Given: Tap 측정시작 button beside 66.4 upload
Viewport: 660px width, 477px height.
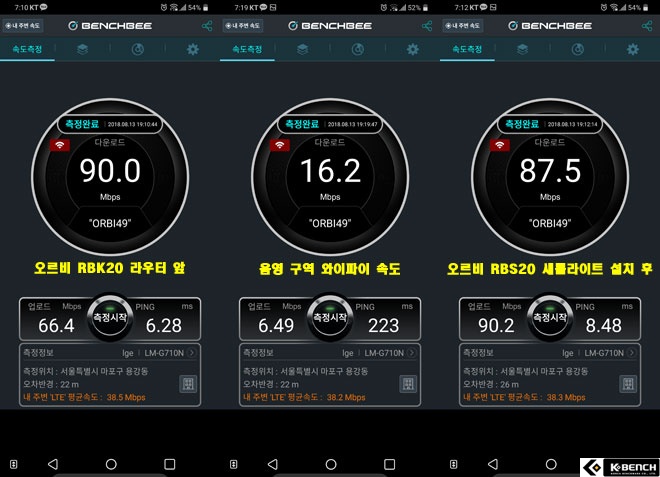Looking at the screenshot, I should 110,317.
